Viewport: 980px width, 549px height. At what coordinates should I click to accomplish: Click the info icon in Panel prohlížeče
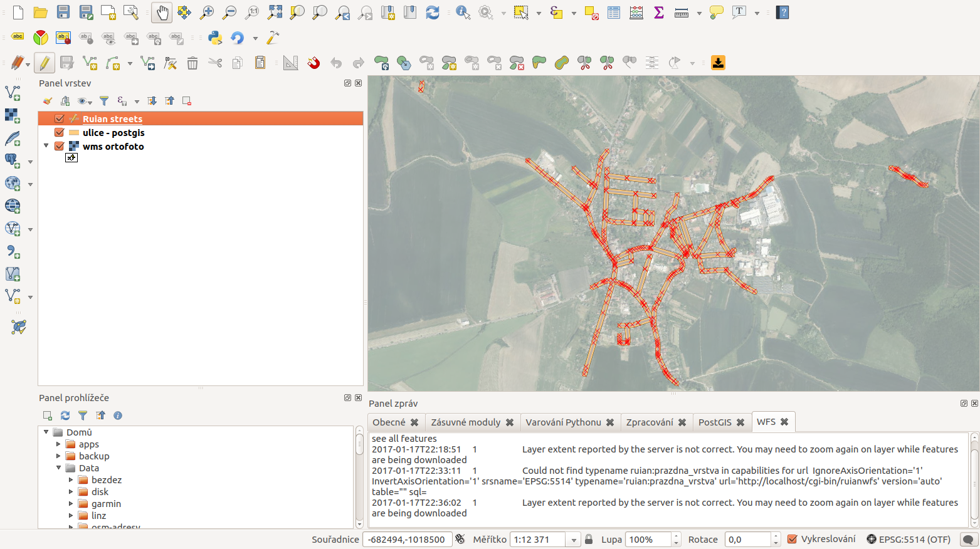tap(117, 416)
